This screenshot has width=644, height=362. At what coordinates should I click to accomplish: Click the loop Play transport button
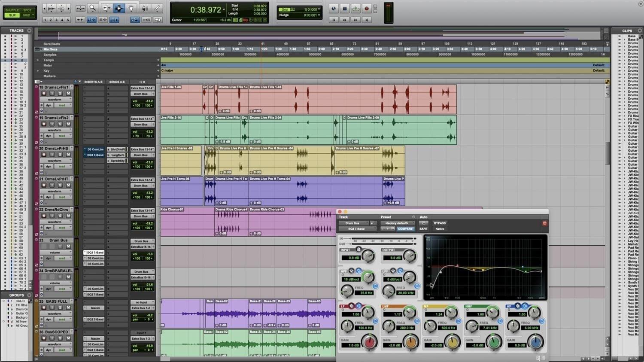pos(355,9)
